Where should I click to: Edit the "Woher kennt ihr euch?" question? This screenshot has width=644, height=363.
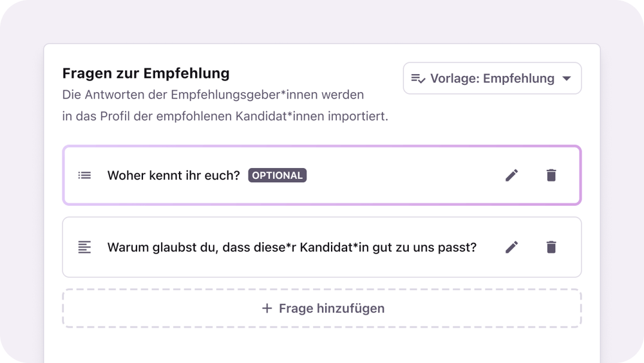click(x=512, y=175)
